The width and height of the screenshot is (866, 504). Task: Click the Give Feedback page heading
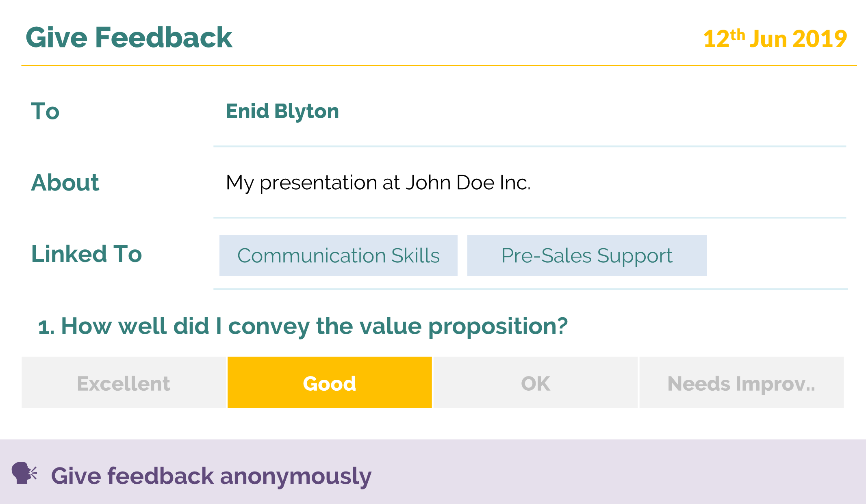click(129, 37)
